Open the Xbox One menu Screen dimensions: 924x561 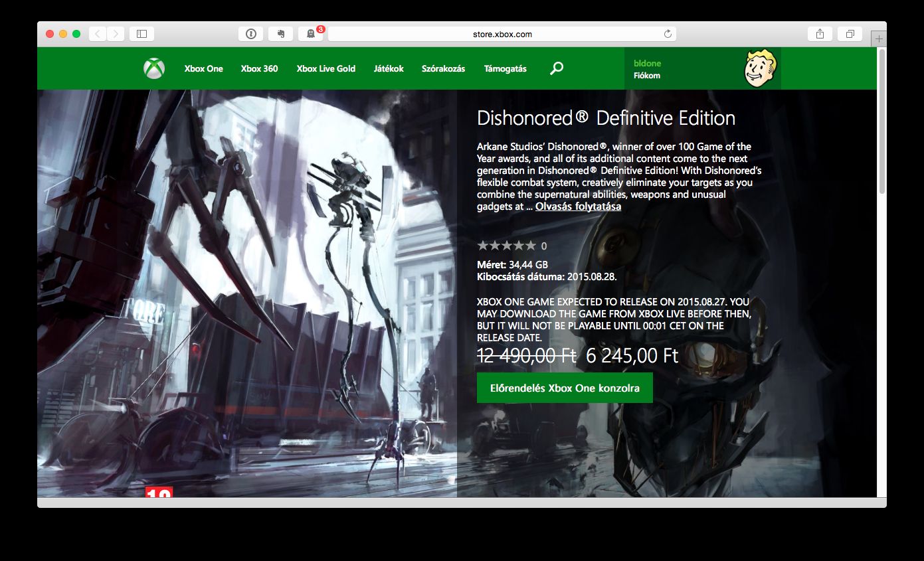[x=204, y=68]
